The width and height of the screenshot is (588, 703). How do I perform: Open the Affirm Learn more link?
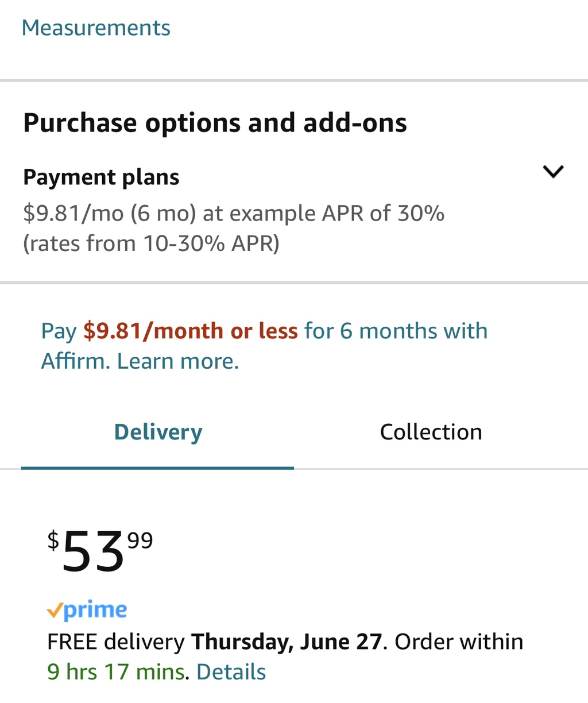[178, 361]
